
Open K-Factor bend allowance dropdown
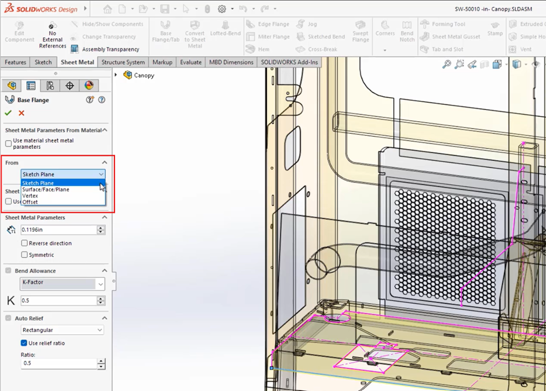(x=63, y=284)
